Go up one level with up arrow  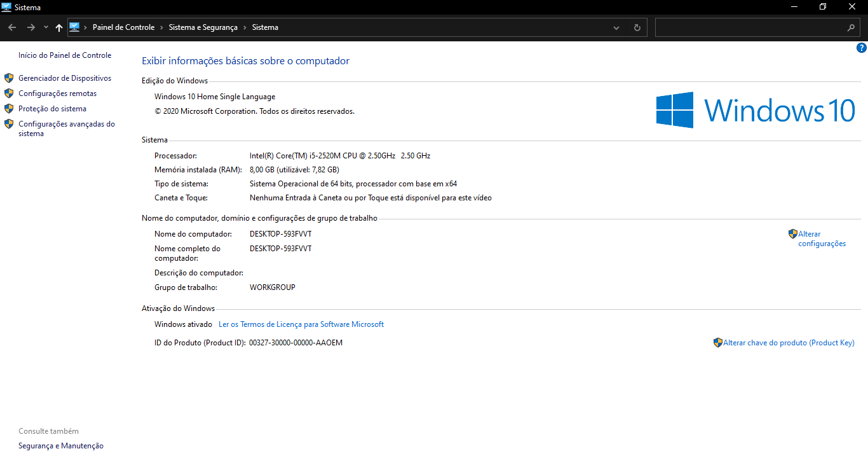click(x=59, y=27)
